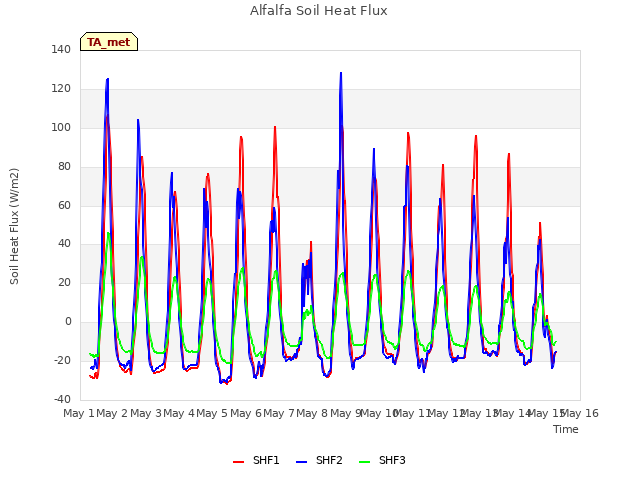This screenshot has height=480, width=640.
Task: Click y-axis tick label 120
Action: pyautogui.click(x=61, y=88)
